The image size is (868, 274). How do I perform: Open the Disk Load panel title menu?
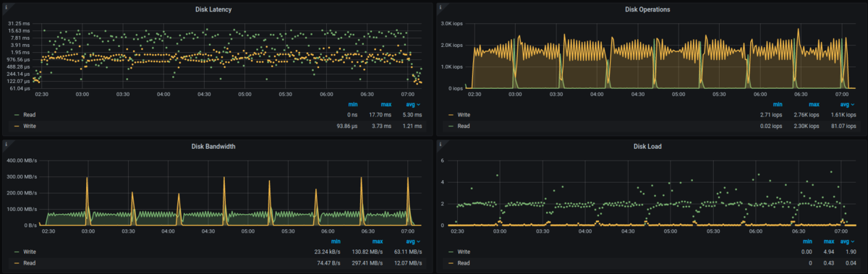[x=647, y=146]
